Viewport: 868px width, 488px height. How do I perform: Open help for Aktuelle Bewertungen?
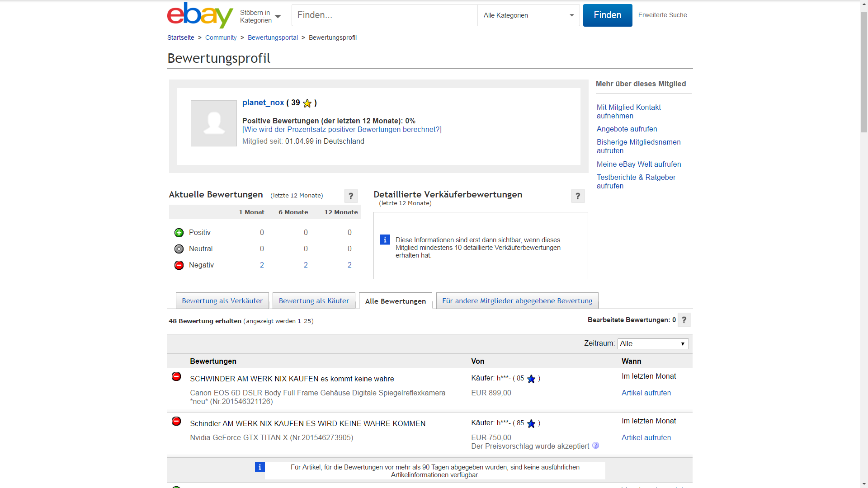(x=351, y=196)
